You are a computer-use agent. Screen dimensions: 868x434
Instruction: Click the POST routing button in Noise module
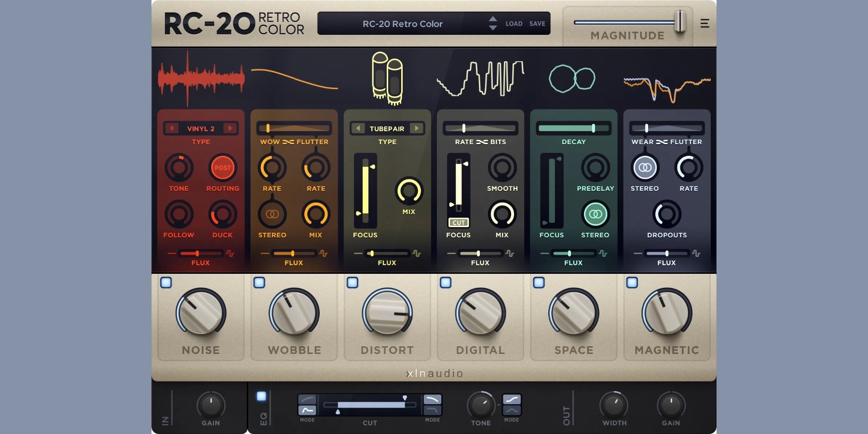(222, 168)
